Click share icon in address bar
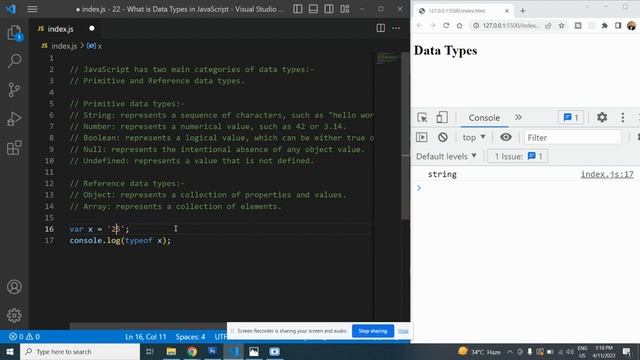640x360 pixels. [548, 25]
